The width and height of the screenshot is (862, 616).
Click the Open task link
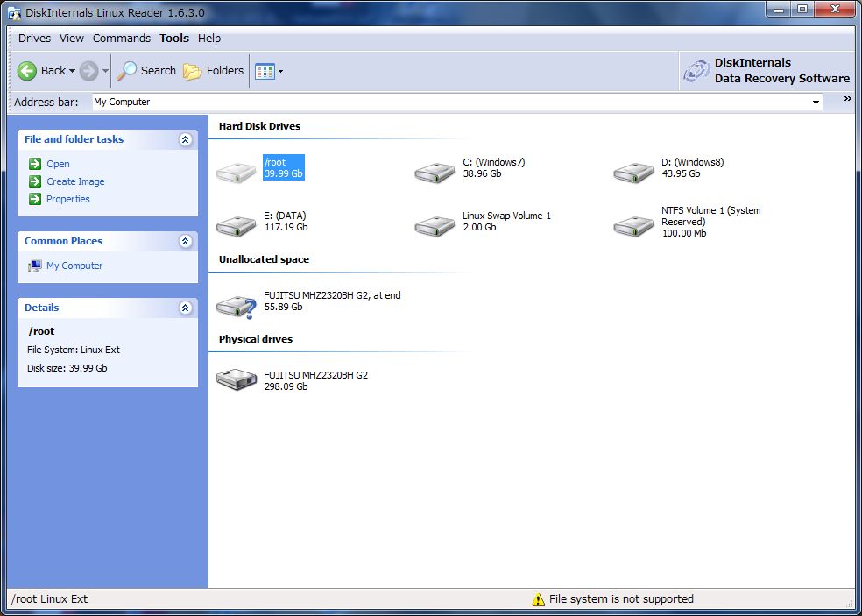[58, 164]
